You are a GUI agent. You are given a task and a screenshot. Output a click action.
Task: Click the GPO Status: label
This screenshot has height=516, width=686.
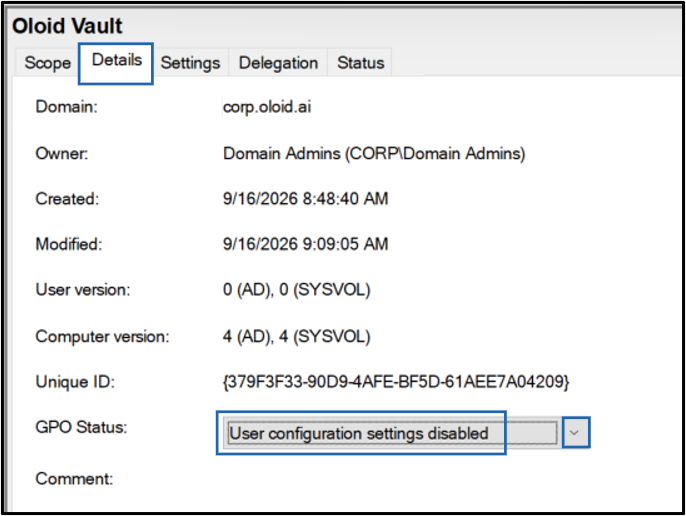click(x=81, y=427)
